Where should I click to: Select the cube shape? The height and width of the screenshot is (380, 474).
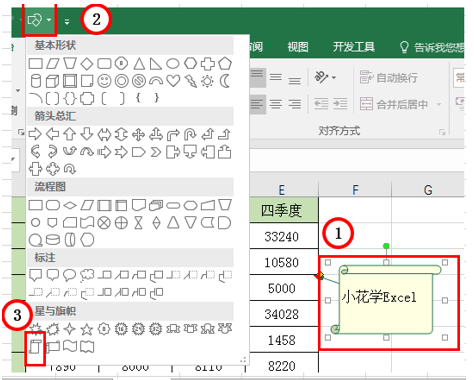click(x=52, y=81)
